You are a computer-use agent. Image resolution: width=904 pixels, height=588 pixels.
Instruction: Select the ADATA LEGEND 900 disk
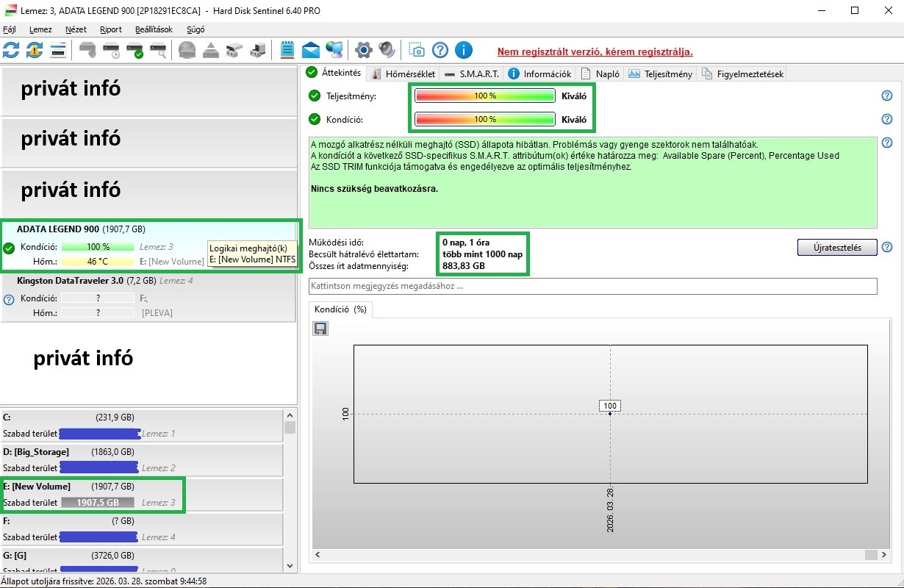click(148, 245)
